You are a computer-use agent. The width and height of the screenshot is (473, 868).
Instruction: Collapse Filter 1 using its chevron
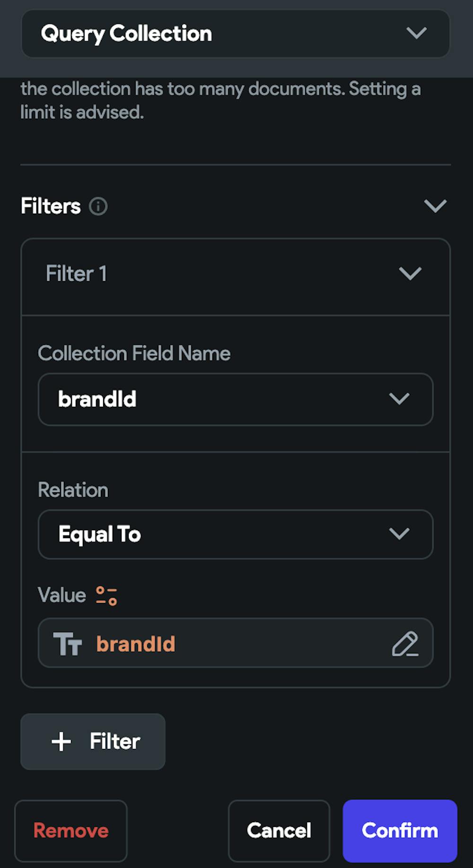[x=410, y=274]
